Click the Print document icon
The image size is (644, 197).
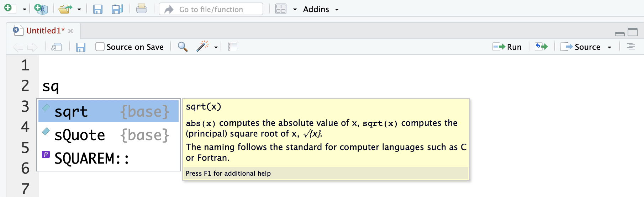pos(141,9)
